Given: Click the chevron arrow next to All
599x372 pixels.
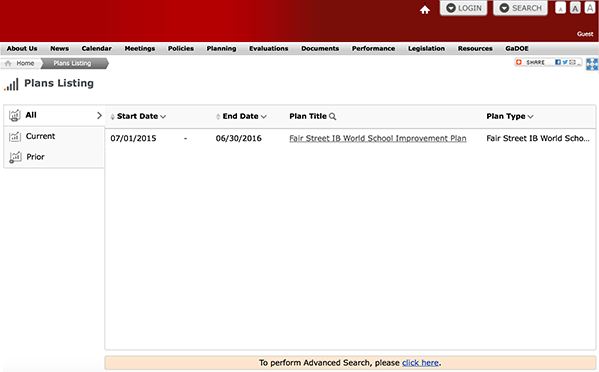Looking at the screenshot, I should point(99,115).
